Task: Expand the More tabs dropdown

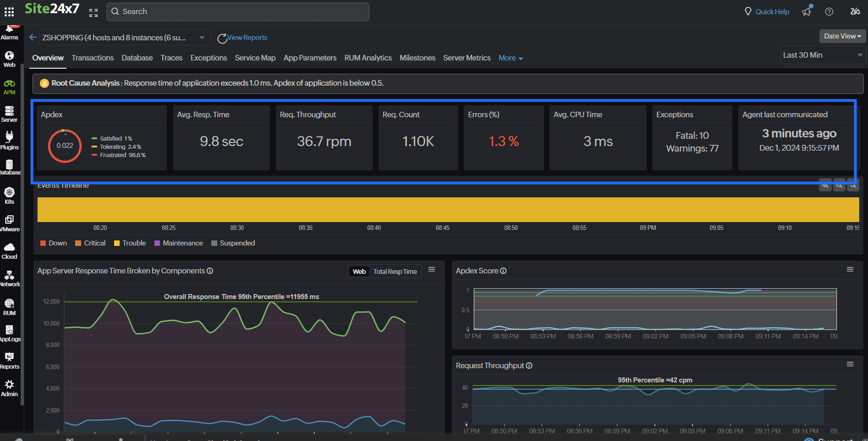Action: [511, 58]
